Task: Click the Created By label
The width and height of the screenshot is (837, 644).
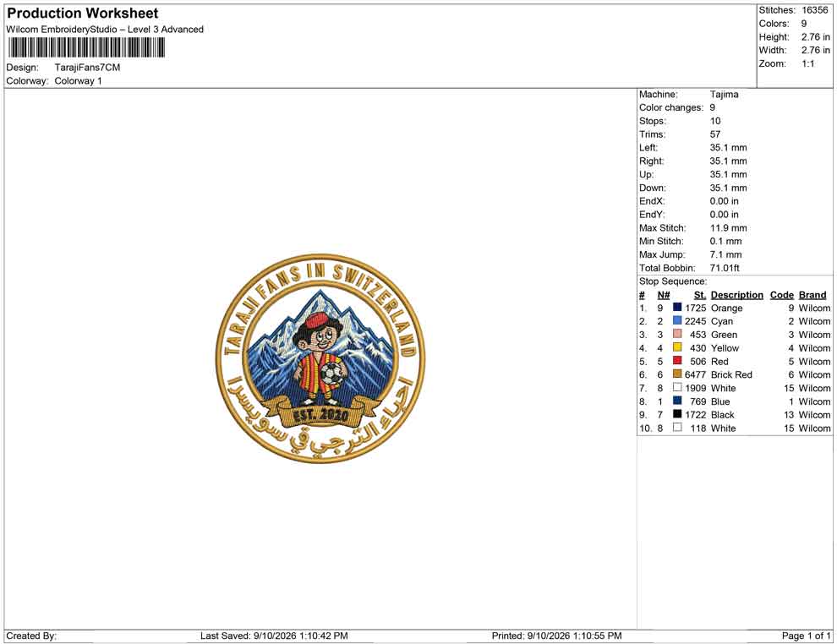Action: coord(31,636)
